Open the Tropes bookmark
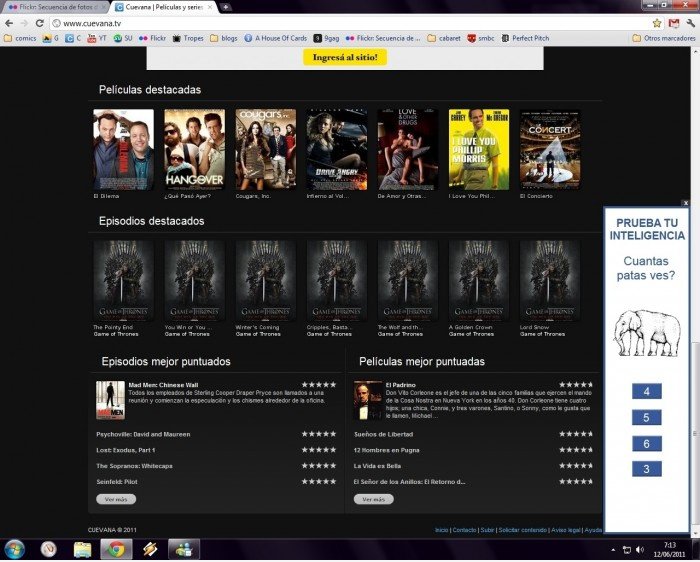700x562 pixels. click(188, 38)
